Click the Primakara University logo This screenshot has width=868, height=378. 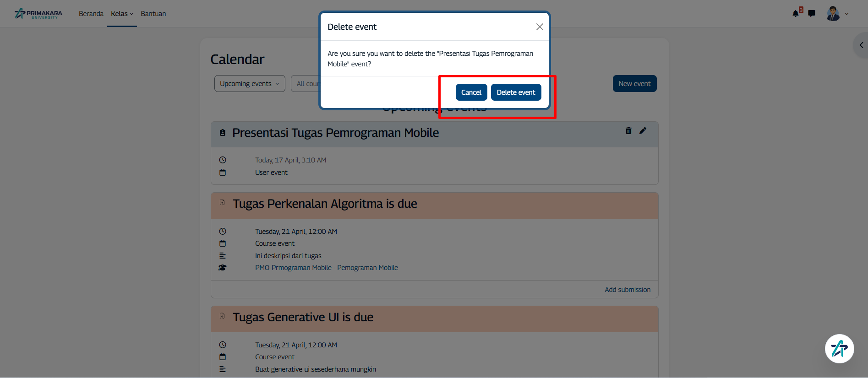(38, 14)
